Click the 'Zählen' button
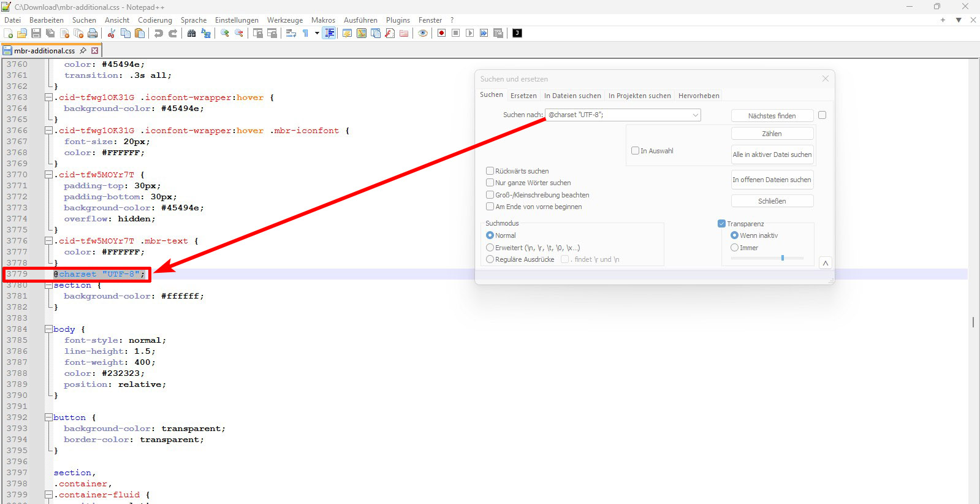This screenshot has height=504, width=980. [x=772, y=134]
